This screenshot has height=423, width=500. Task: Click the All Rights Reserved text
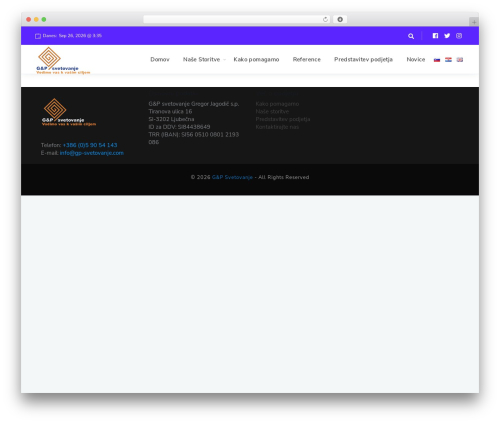pyautogui.click(x=284, y=177)
